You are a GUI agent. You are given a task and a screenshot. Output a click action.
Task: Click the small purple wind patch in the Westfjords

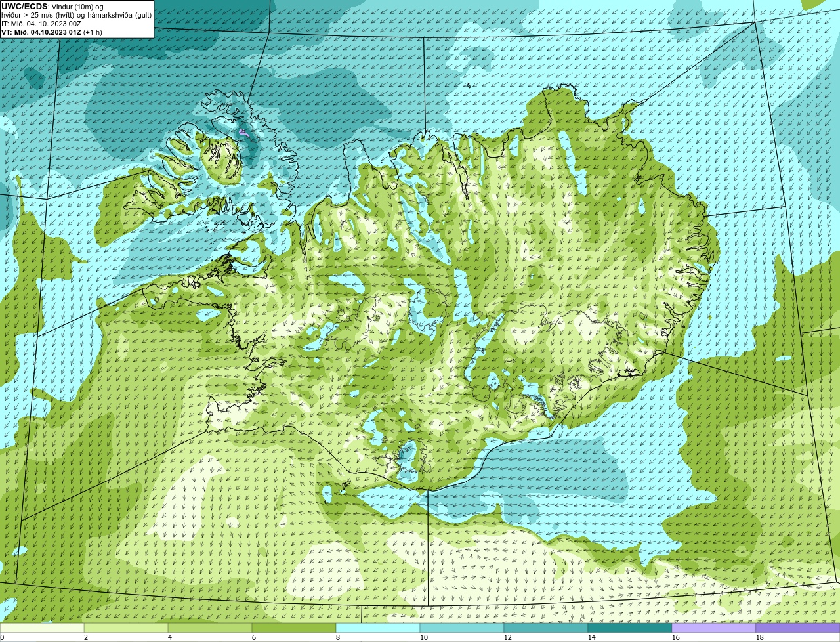(243, 133)
